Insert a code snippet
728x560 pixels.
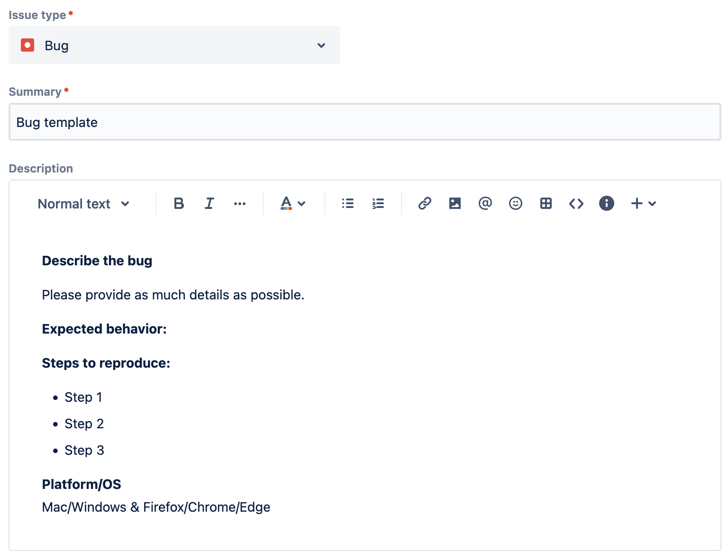[x=576, y=203]
